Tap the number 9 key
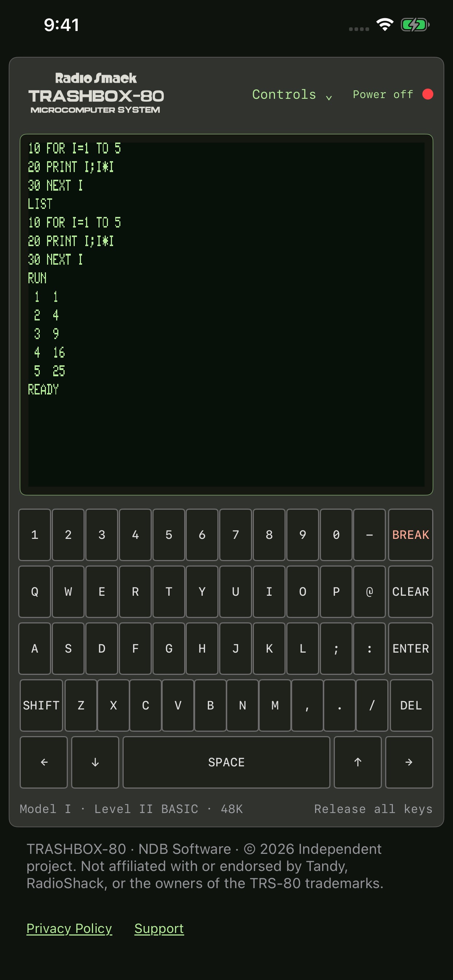The width and height of the screenshot is (453, 980). (303, 534)
